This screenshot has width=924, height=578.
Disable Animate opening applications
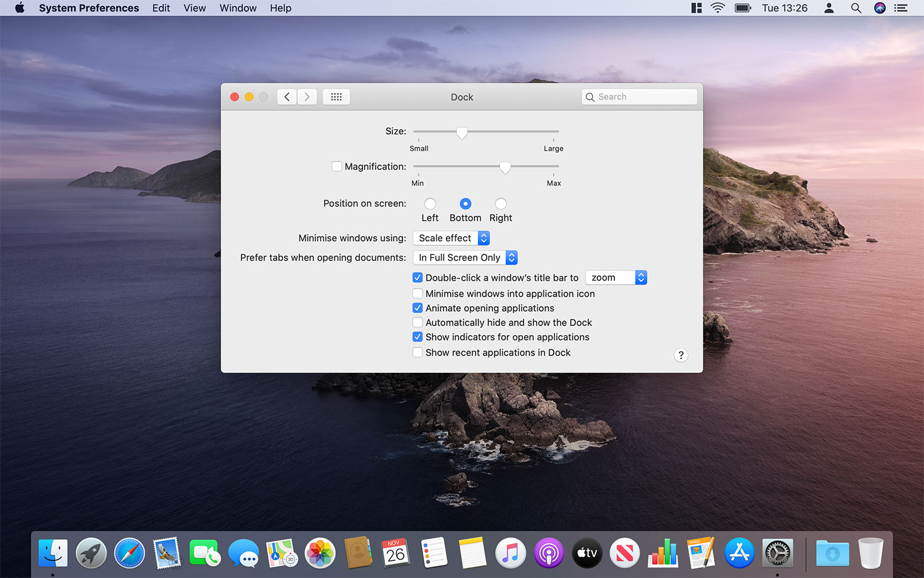[418, 308]
